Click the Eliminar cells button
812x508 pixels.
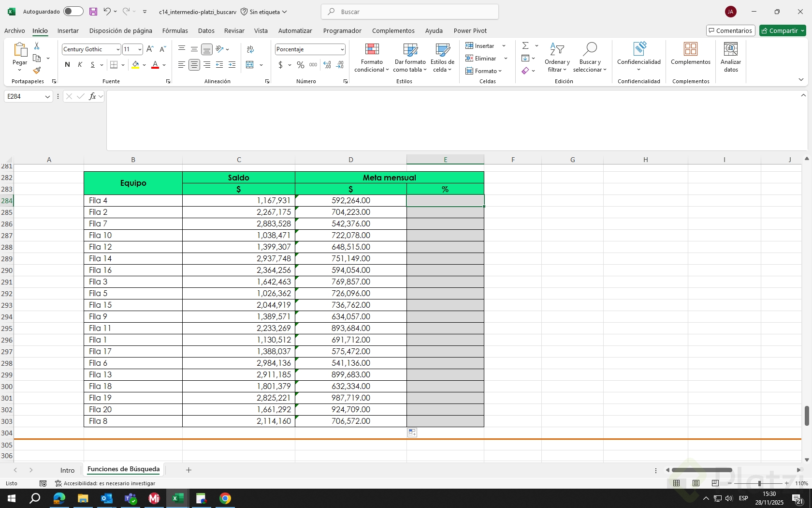tap(481, 59)
